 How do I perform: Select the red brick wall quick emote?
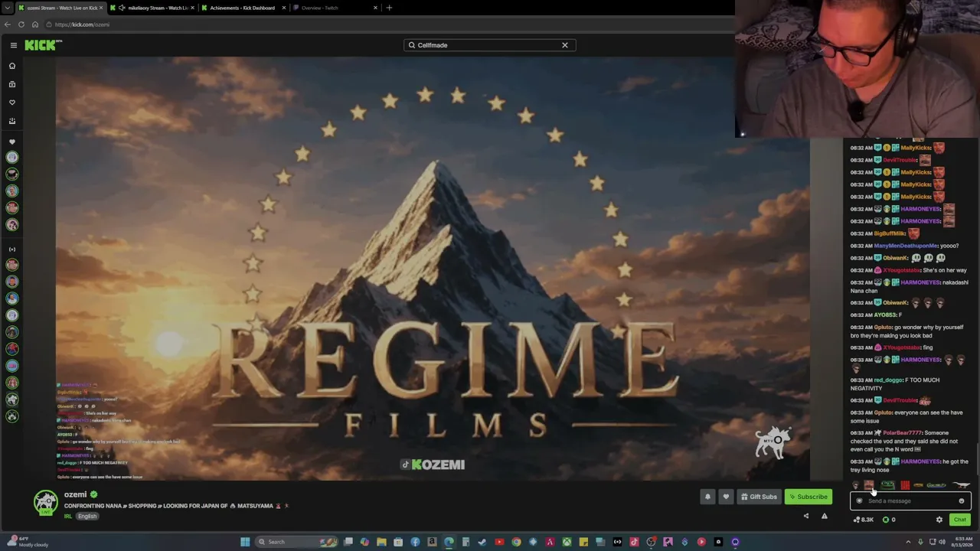tap(905, 484)
